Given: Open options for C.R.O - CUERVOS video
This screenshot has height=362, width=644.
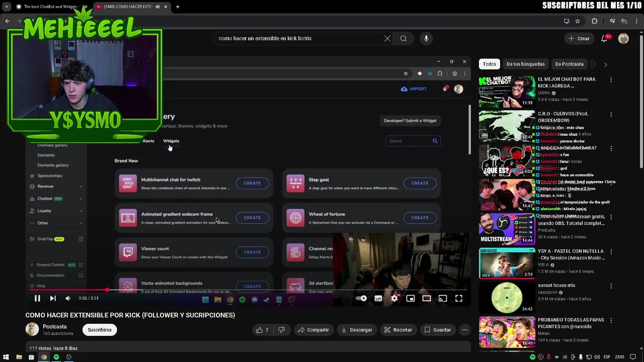Looking at the screenshot, I should pos(611,114).
